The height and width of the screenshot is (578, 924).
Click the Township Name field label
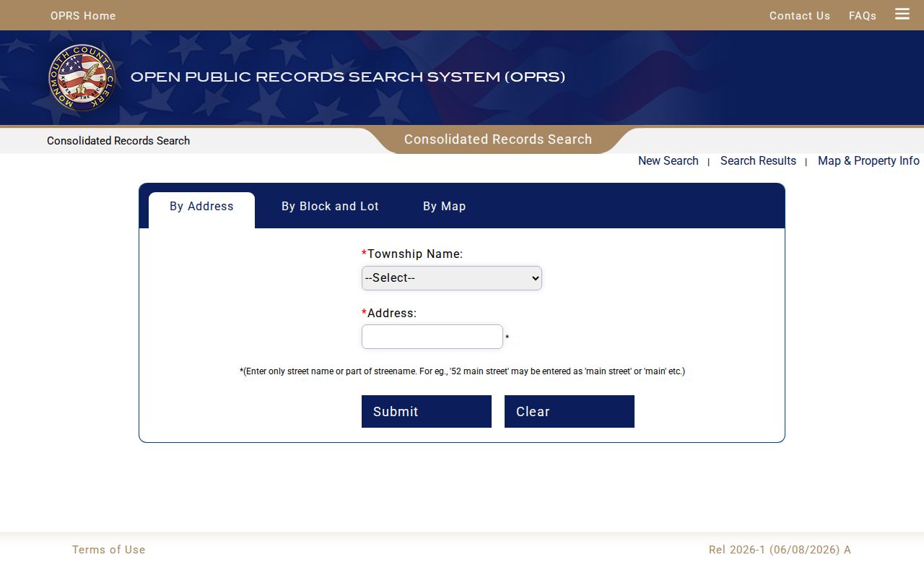412,254
